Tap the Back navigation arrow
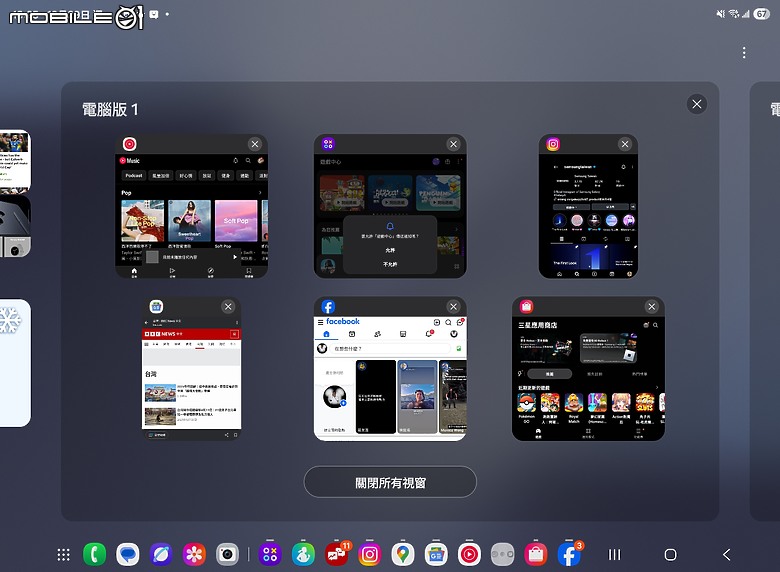Screen dimensions: 780x572 (x=727, y=555)
